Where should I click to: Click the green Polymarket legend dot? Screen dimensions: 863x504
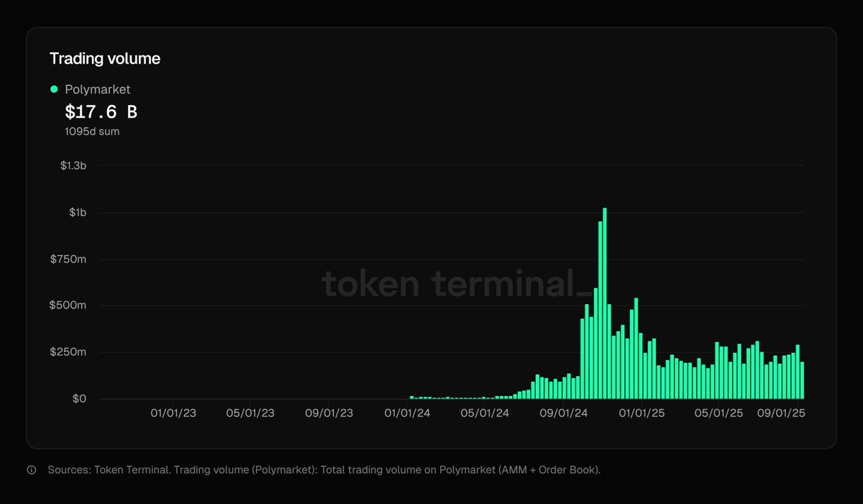53,89
